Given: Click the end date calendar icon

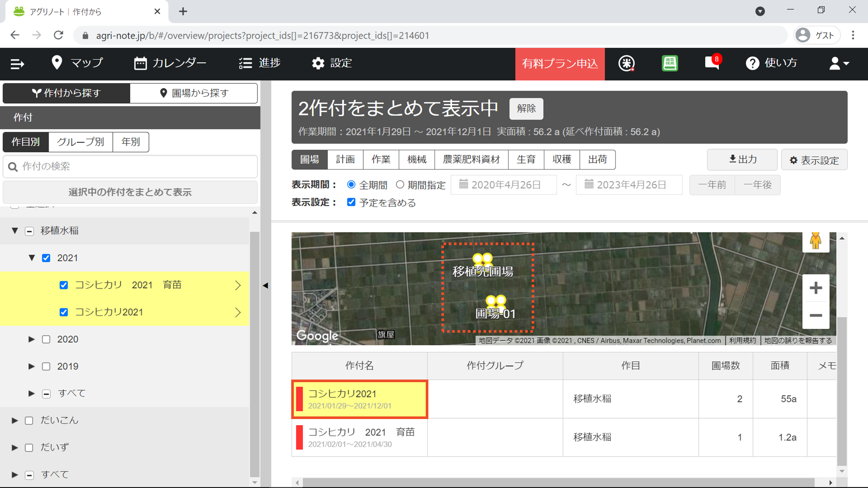Looking at the screenshot, I should point(589,184).
